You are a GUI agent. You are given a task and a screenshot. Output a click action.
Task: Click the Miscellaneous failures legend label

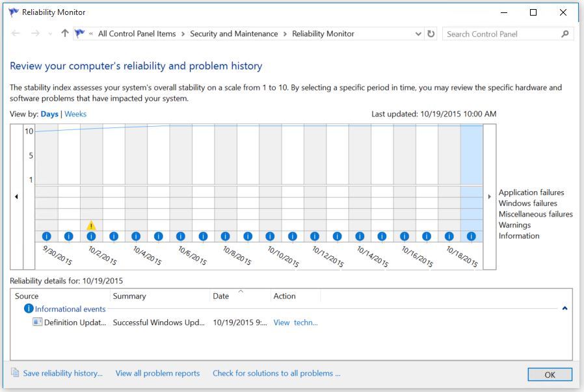pyautogui.click(x=536, y=214)
